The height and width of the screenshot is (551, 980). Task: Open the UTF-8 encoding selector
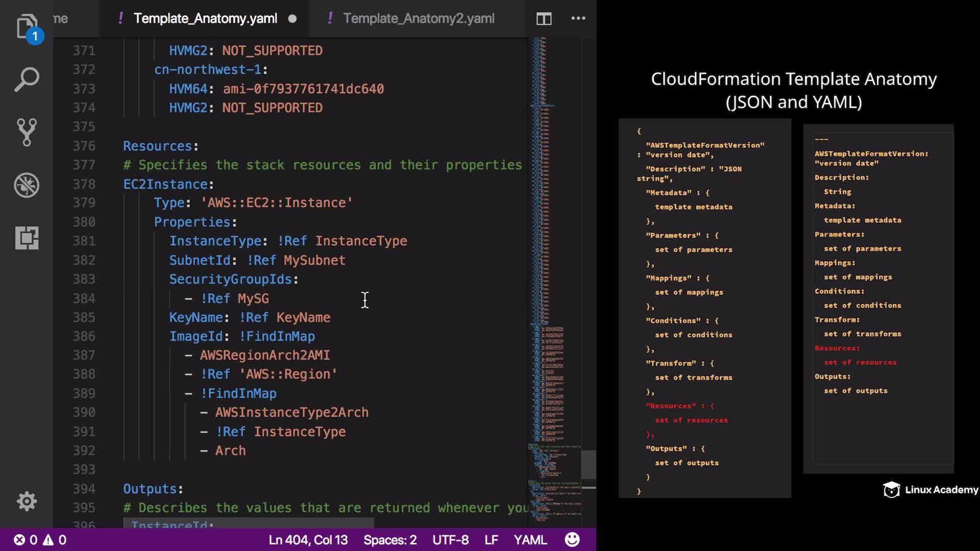pyautogui.click(x=450, y=540)
